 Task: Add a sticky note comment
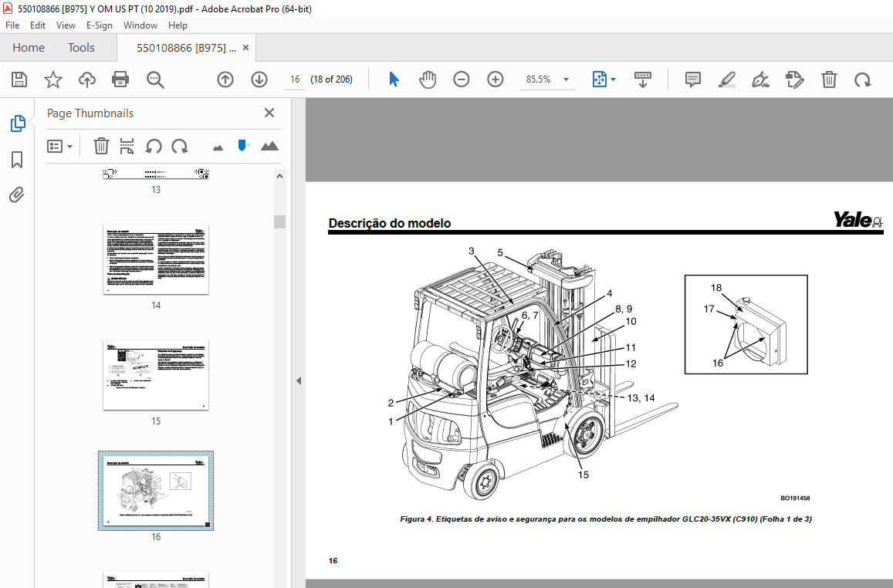[x=692, y=79]
